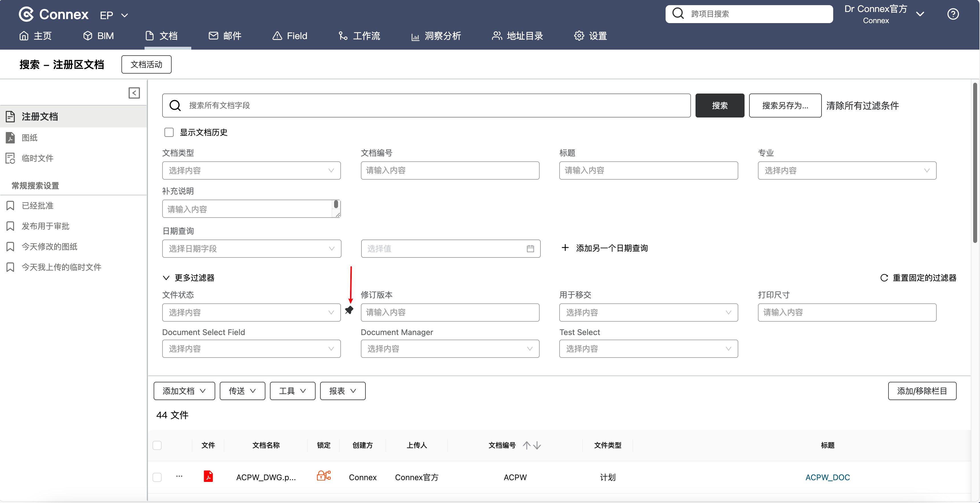Collapse the left sidebar panel
This screenshot has width=980, height=503.
pos(134,93)
